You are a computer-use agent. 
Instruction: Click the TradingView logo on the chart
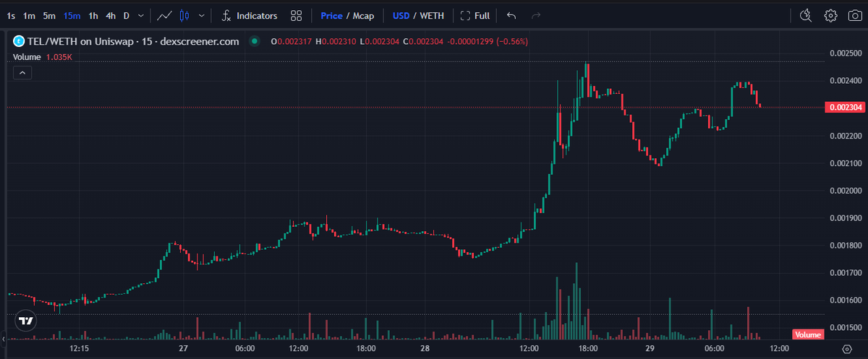[x=26, y=320]
